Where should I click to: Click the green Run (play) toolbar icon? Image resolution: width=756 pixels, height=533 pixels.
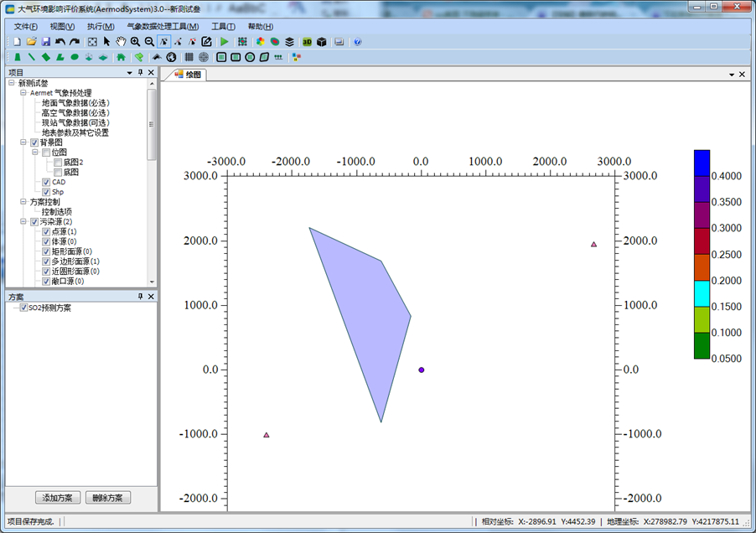click(225, 41)
